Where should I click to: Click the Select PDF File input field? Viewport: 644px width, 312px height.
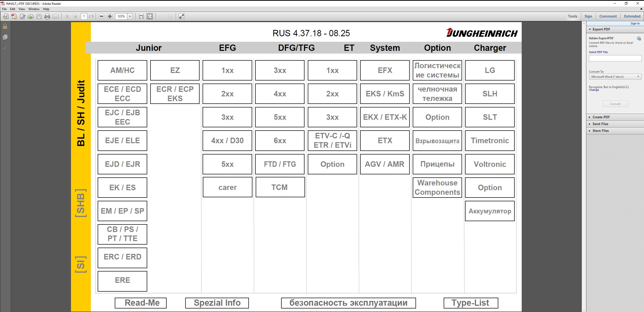(x=615, y=58)
